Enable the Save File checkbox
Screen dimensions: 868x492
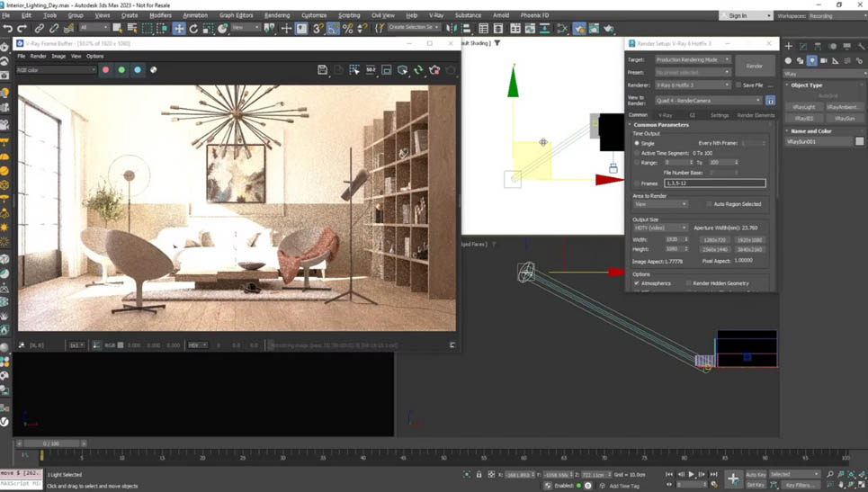click(739, 85)
